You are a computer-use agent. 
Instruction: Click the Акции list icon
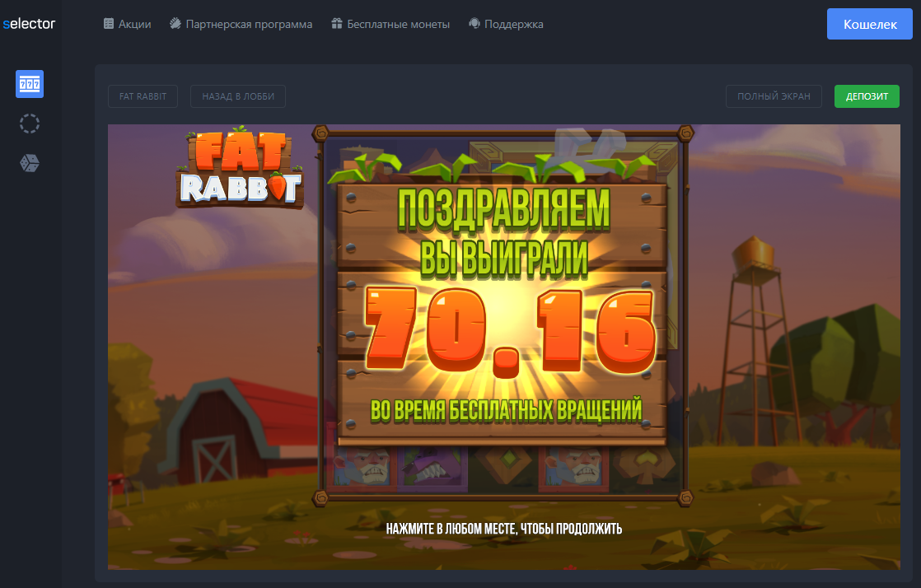(109, 24)
